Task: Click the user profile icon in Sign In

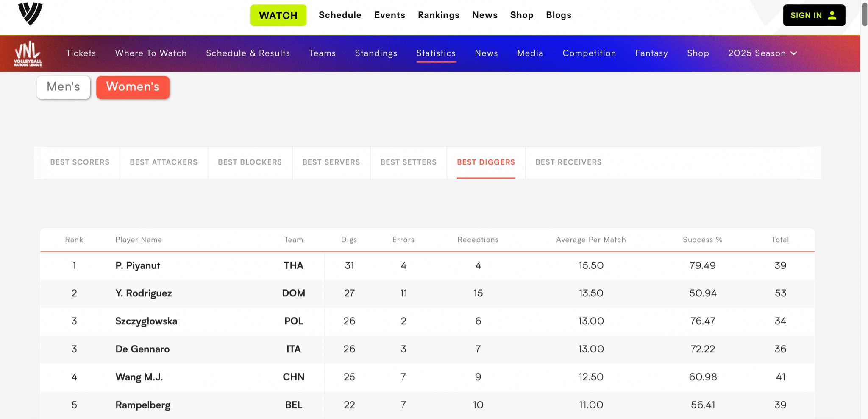Action: tap(832, 15)
